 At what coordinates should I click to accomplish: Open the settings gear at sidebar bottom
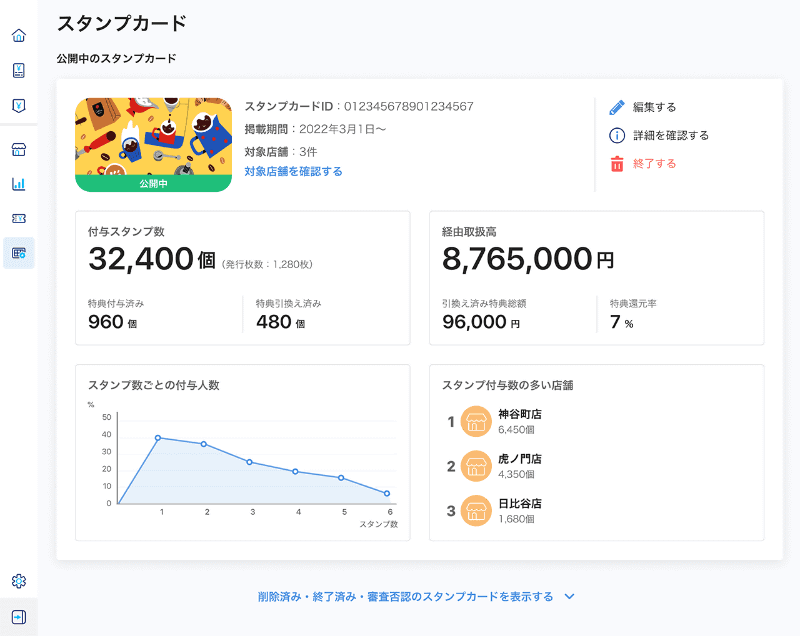click(x=17, y=580)
